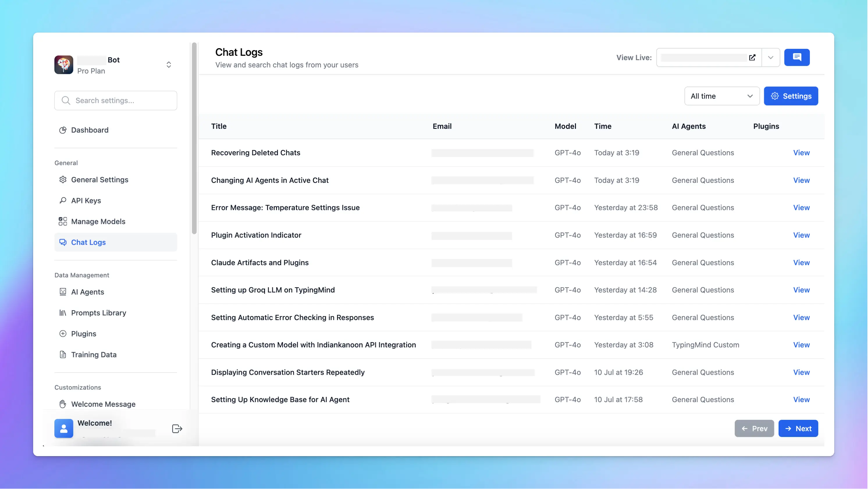This screenshot has height=489, width=868.
Task: Select the Prompts Library icon
Action: 63,313
